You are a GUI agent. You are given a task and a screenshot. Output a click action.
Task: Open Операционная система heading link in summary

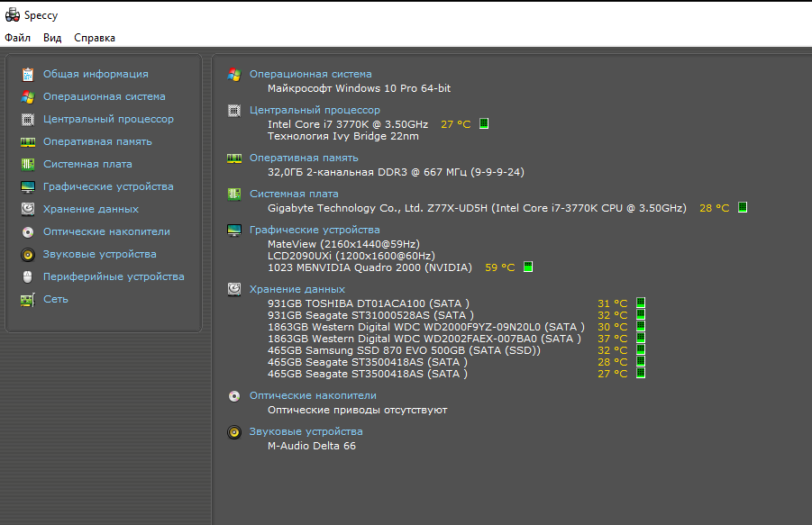310,74
